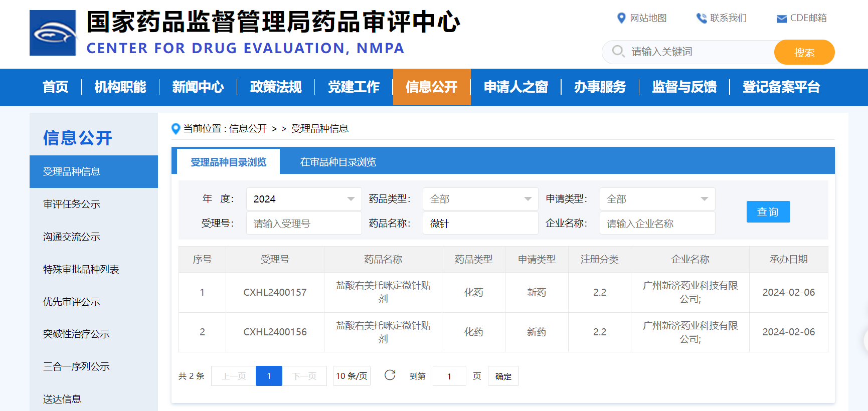Click 企业名称 cell in row 1
Image resolution: width=868 pixels, height=411 pixels.
point(690,292)
